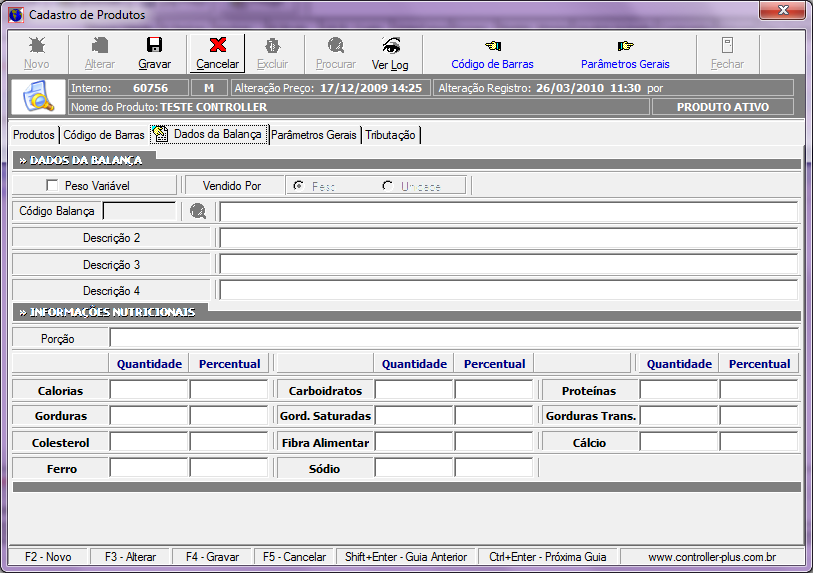Click the Descrição 4 text field

click(509, 290)
